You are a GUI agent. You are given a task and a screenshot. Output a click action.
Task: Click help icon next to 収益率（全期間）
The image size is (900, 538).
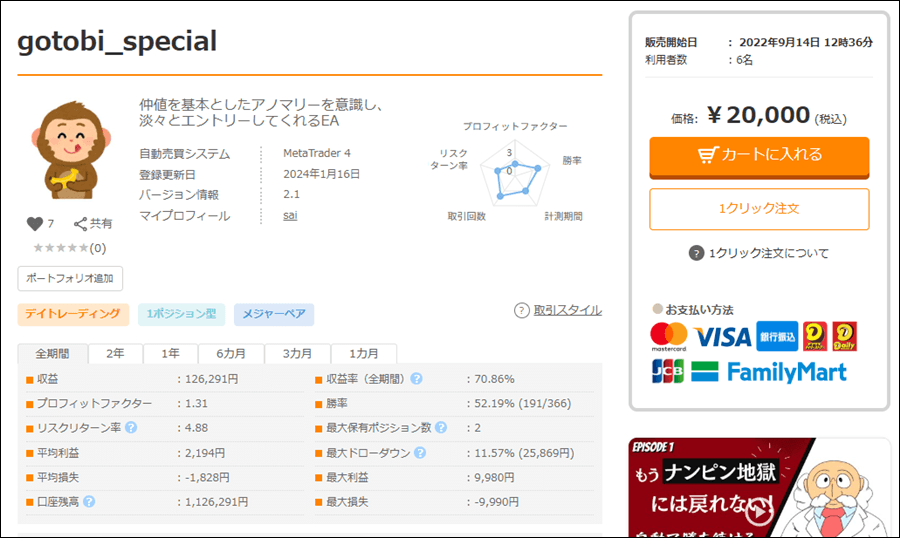pyautogui.click(x=417, y=379)
